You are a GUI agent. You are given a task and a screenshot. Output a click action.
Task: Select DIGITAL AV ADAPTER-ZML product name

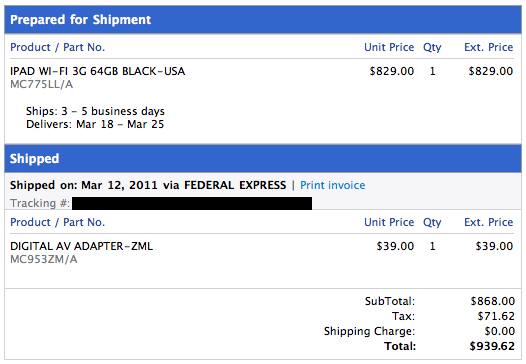point(82,246)
